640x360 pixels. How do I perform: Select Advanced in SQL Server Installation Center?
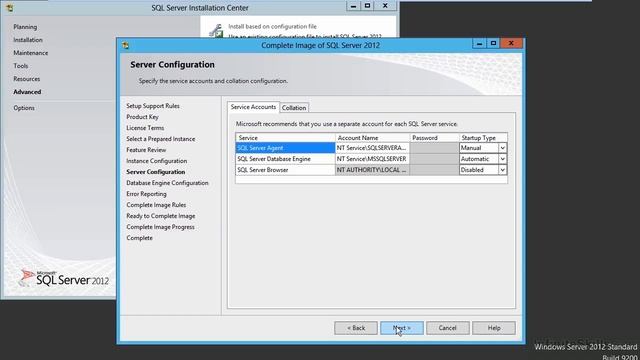pos(27,92)
